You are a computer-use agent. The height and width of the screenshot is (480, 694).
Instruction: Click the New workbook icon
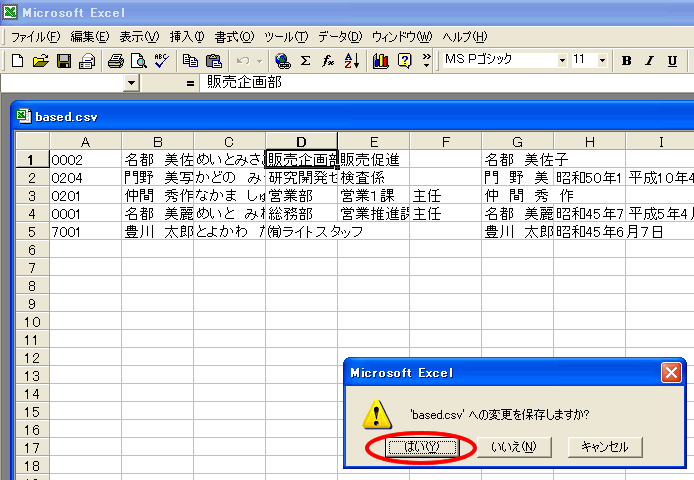pyautogui.click(x=17, y=61)
